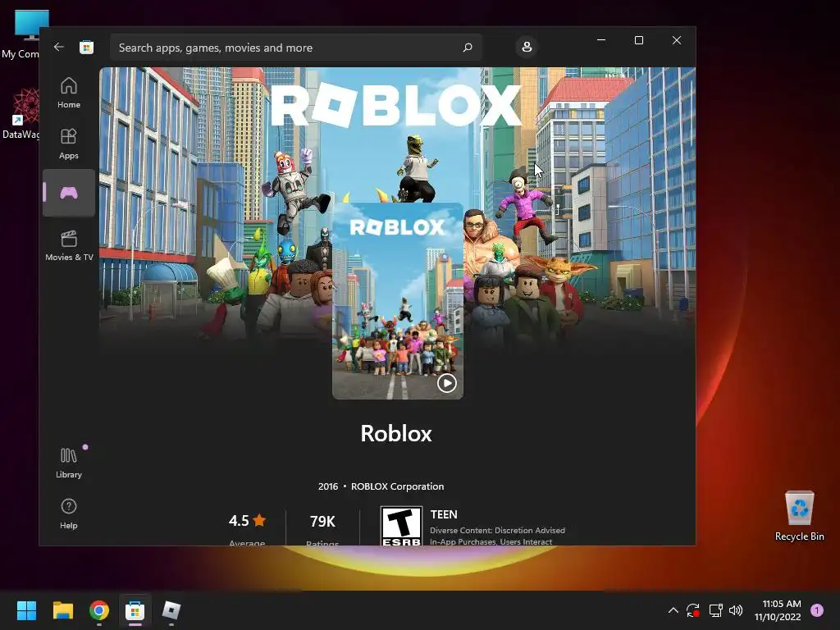The width and height of the screenshot is (840, 630).
Task: Click the sync status tray icon
Action: [692, 610]
